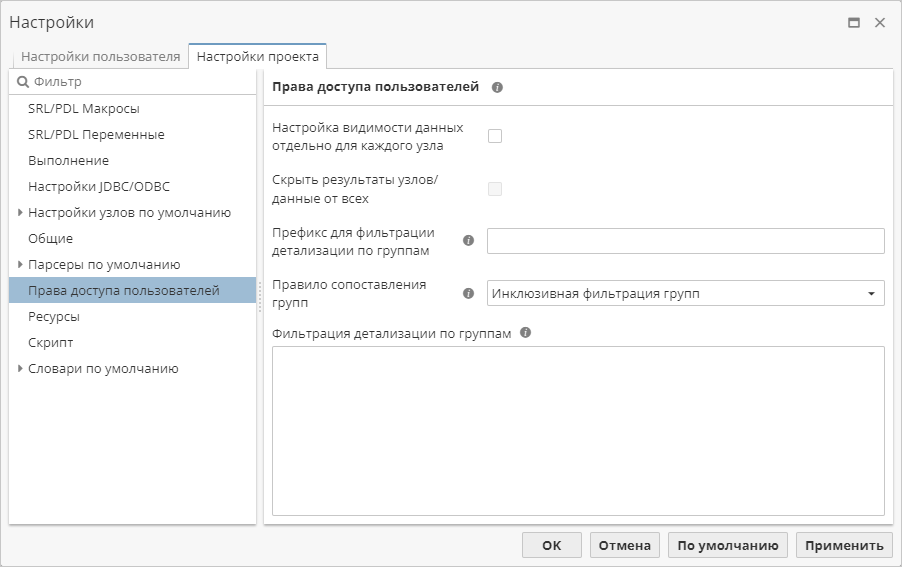
Task: Close the Настройки dialog
Action: click(x=880, y=22)
